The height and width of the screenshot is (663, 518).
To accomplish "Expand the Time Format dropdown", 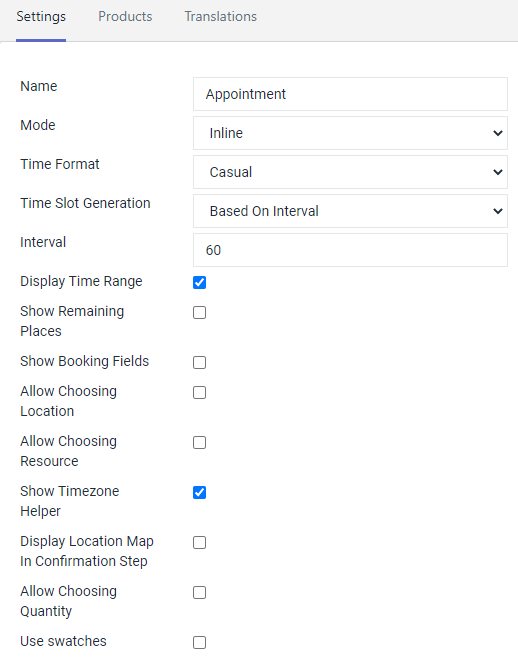I will 350,172.
